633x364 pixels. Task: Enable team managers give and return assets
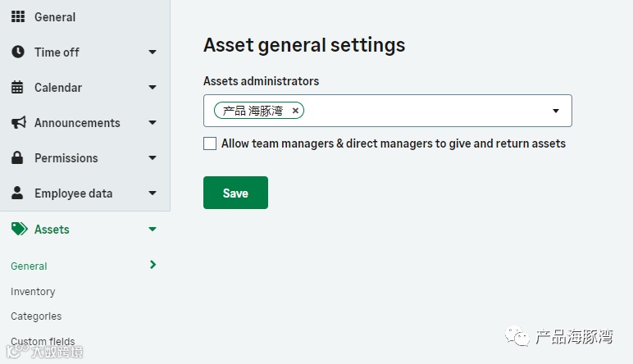click(210, 143)
